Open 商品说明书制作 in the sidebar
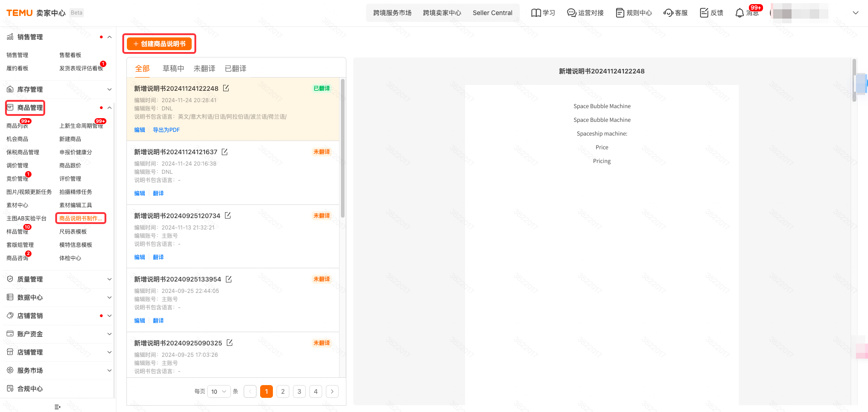Screen dimensions: 868x412 81,219
